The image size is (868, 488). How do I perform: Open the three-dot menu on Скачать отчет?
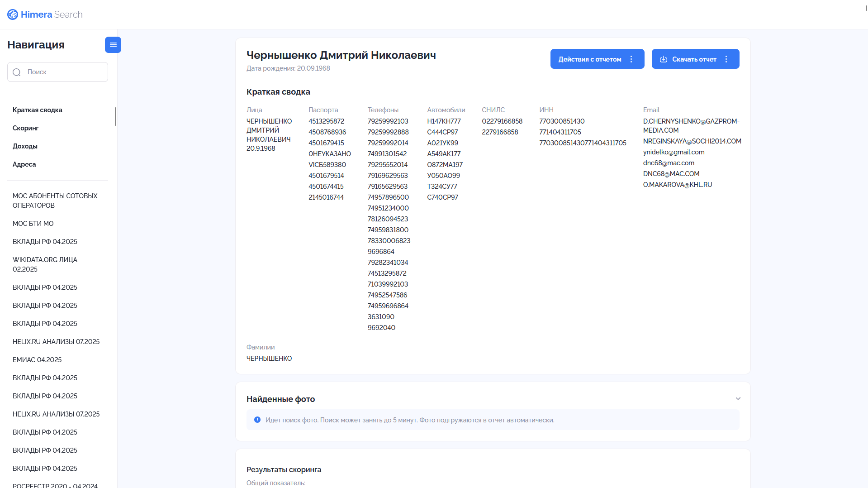click(726, 59)
